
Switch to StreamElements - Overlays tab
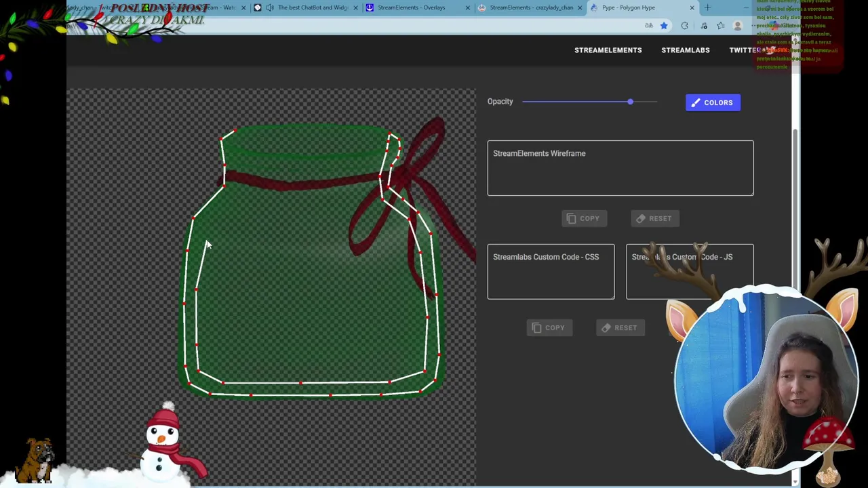tap(417, 7)
